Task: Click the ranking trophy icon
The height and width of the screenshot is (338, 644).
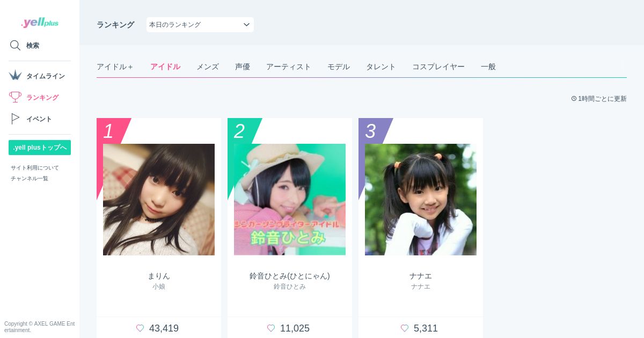Action: point(15,97)
